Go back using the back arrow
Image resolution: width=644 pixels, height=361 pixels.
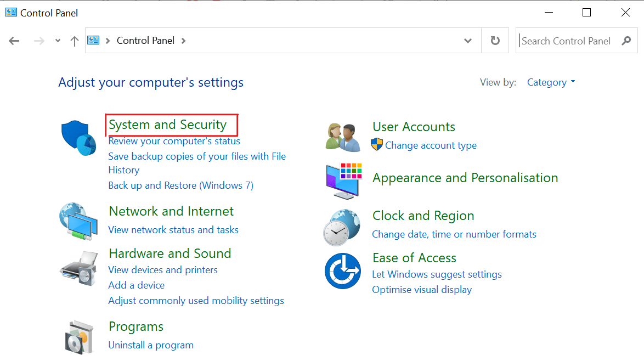click(14, 41)
